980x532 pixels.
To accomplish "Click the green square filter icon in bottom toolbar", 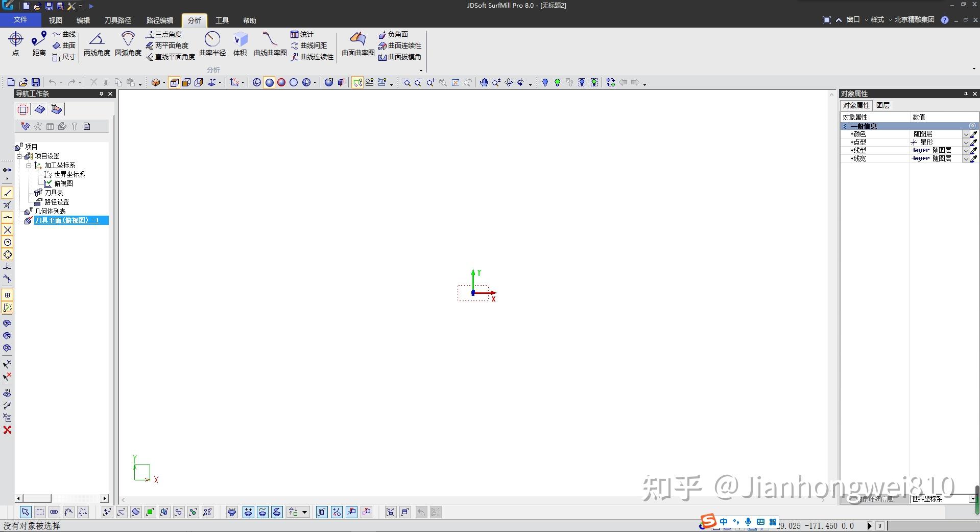I will click(150, 512).
